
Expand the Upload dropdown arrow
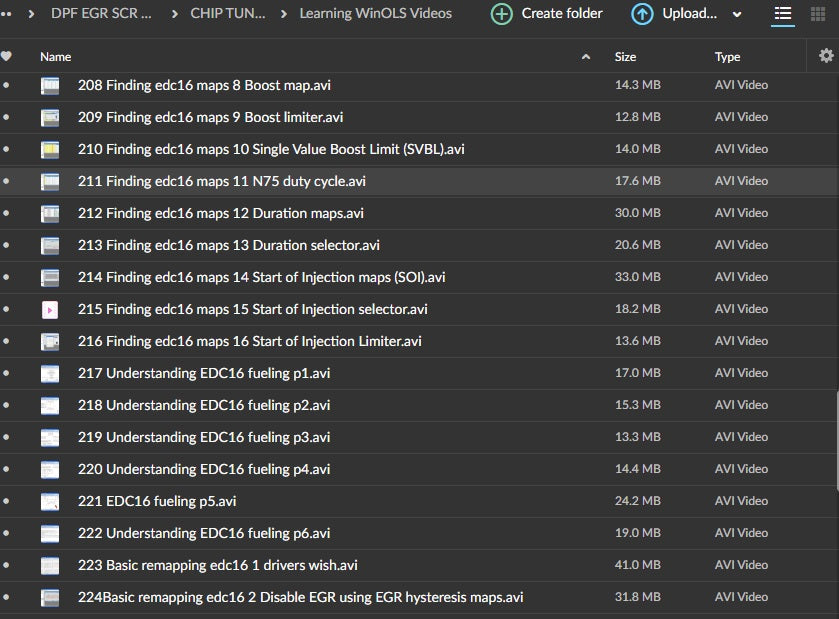click(738, 14)
